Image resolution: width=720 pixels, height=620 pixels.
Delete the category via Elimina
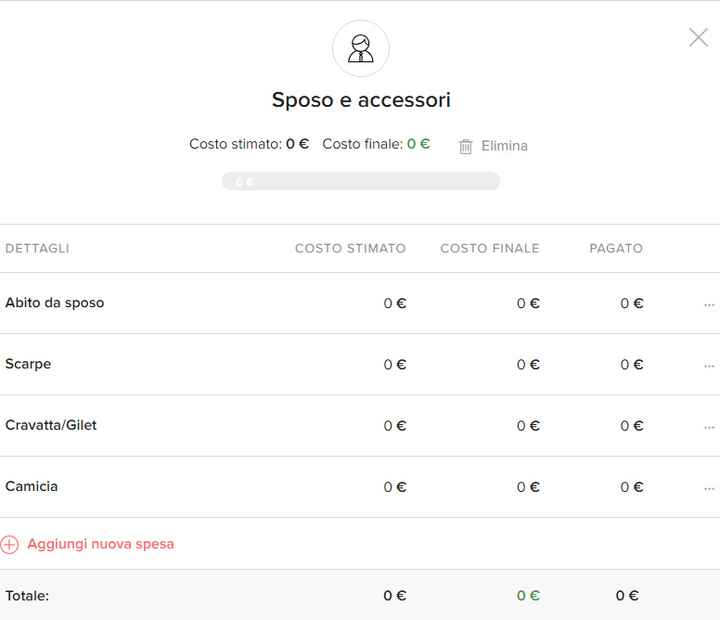click(504, 146)
